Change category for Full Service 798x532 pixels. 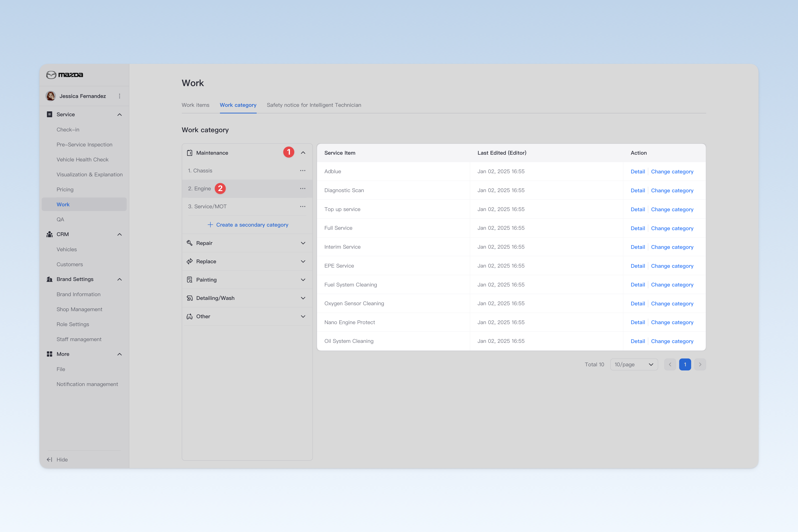coord(672,228)
